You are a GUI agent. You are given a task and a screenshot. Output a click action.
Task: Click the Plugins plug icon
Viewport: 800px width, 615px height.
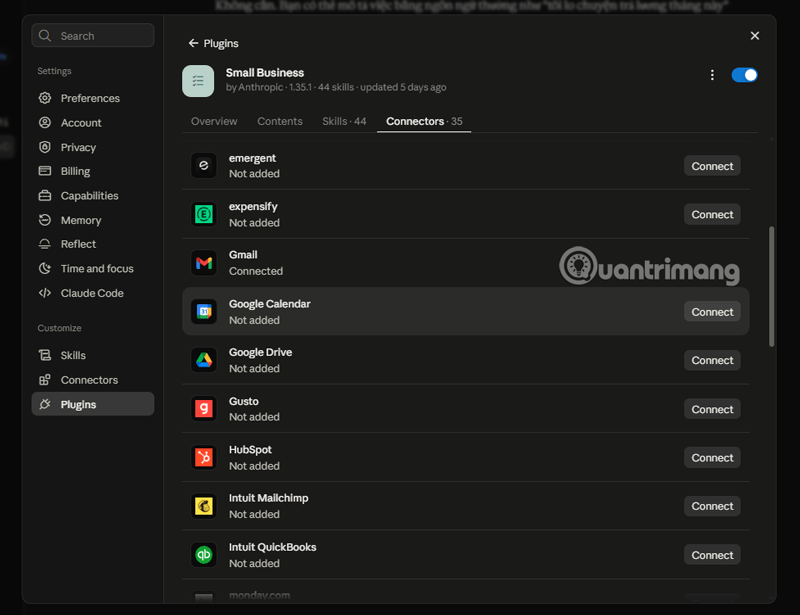click(x=45, y=404)
